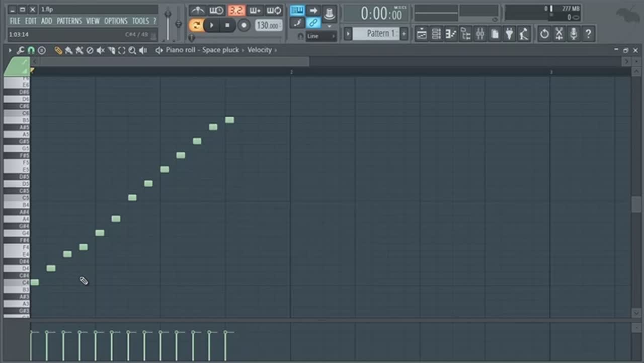Toggle pattern/song mode button
This screenshot has height=363, width=644.
click(x=196, y=25)
